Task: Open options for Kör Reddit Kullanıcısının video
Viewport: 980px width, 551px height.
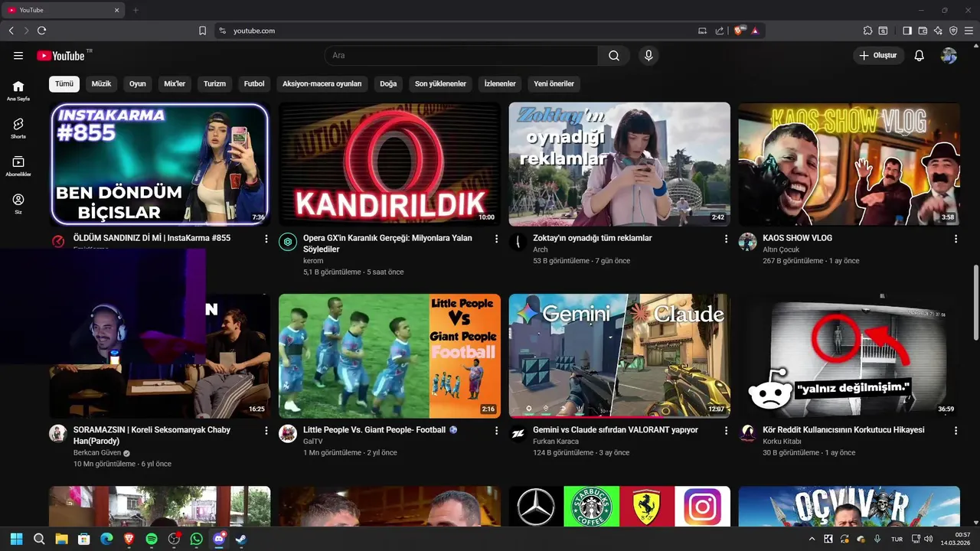Action: click(955, 431)
